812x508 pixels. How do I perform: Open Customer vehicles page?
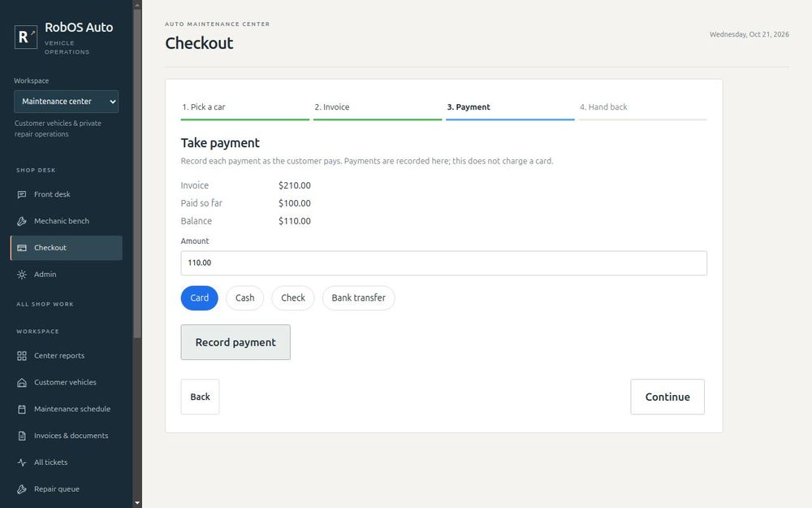(x=67, y=383)
